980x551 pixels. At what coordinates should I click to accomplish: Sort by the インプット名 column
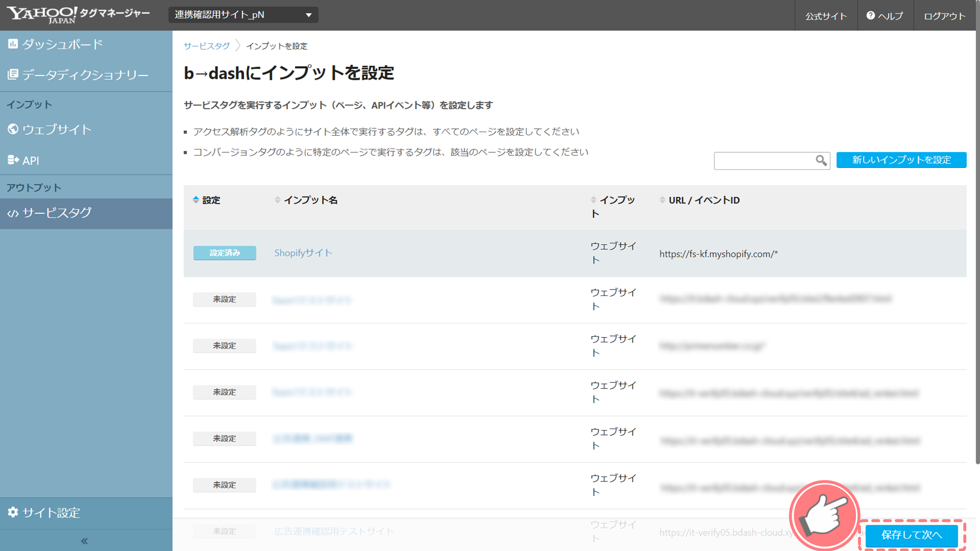[x=306, y=200]
